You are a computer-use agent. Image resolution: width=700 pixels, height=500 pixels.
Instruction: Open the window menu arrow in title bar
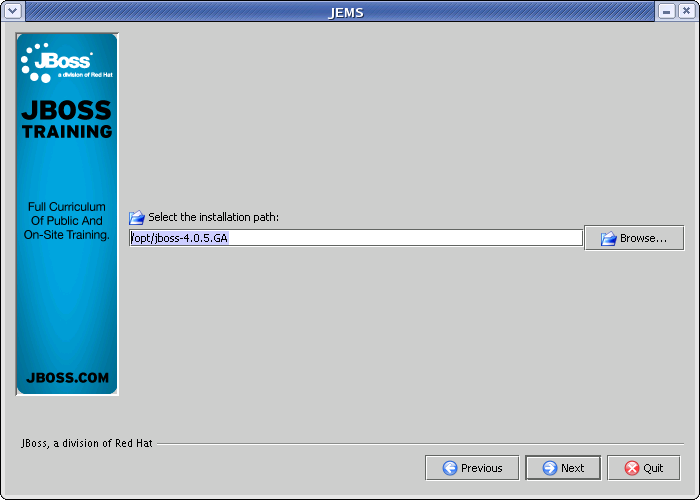coord(12,11)
